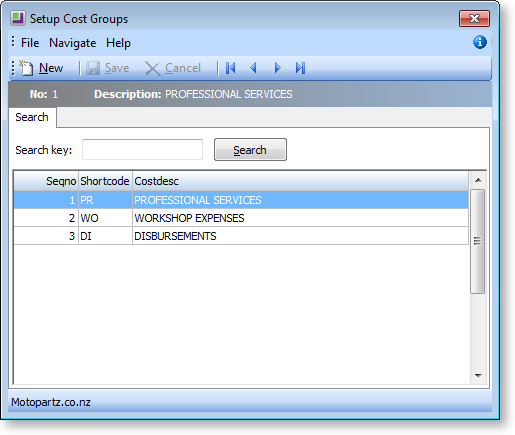
Task: Select the DISBURSEMENTS row
Action: click(x=241, y=236)
